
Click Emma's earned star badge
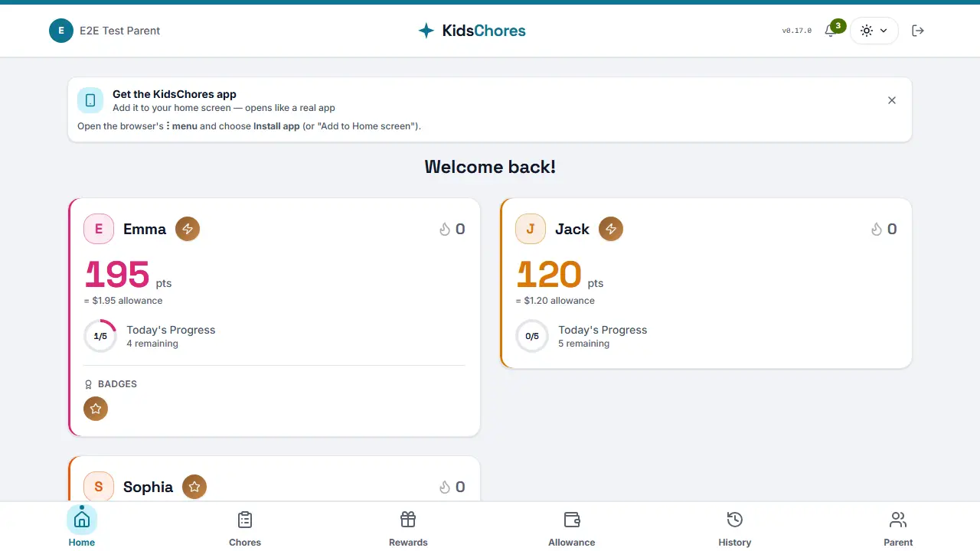coord(96,409)
